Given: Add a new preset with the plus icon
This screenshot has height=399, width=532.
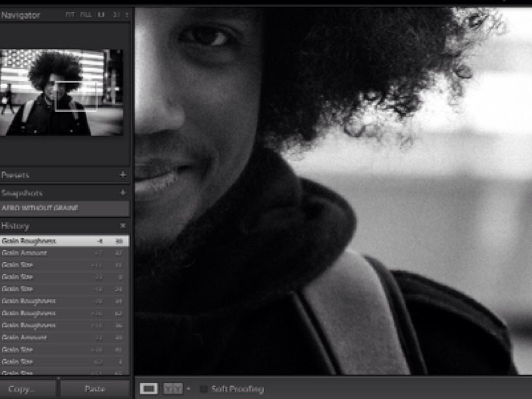Looking at the screenshot, I should pos(123,175).
